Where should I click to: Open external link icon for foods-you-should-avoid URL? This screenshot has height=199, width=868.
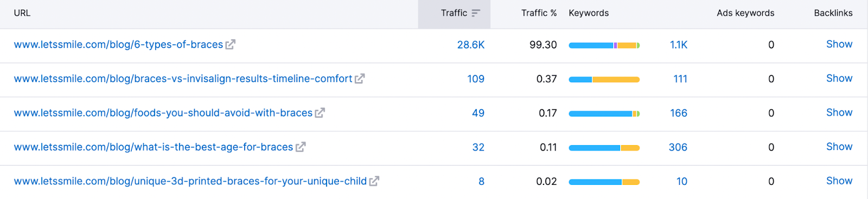(320, 113)
